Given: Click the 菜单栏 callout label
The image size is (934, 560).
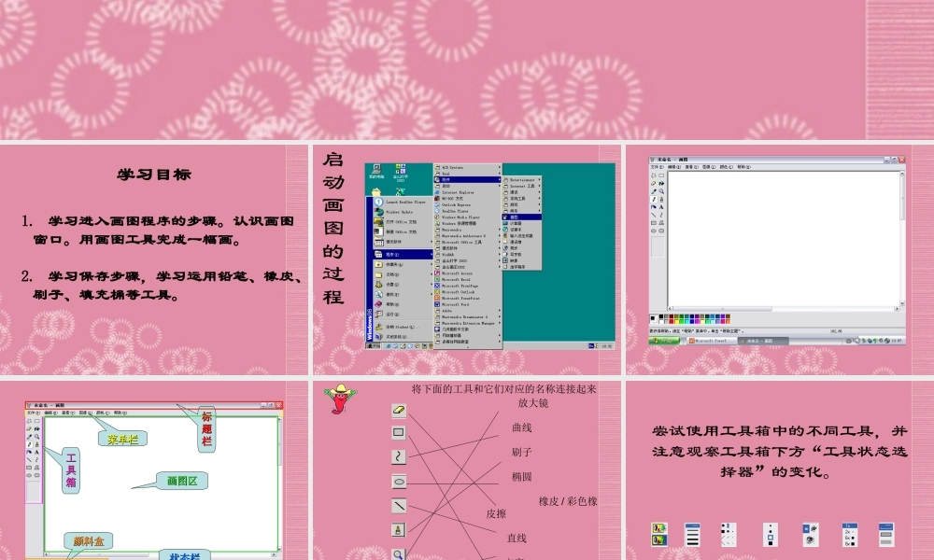Looking at the screenshot, I should point(122,440).
